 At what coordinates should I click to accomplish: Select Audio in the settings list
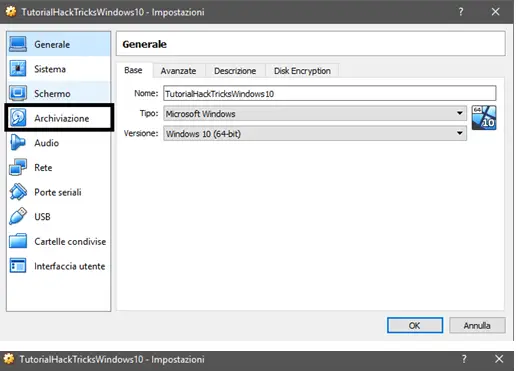[x=59, y=143]
